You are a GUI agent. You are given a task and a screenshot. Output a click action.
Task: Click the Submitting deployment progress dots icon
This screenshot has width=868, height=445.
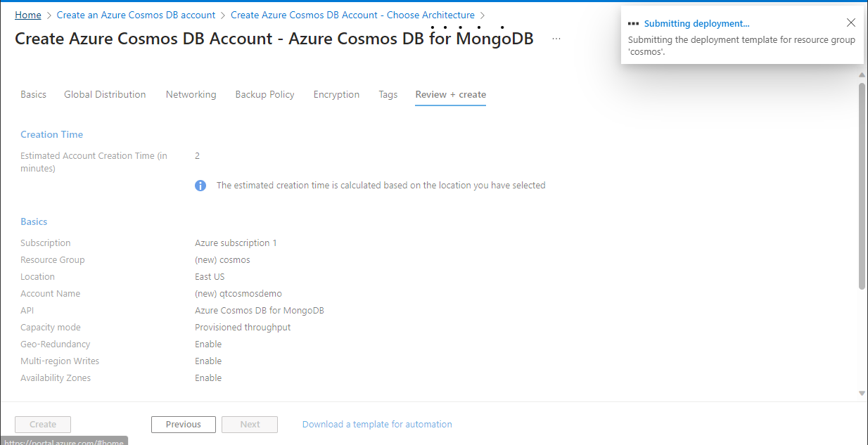[633, 23]
